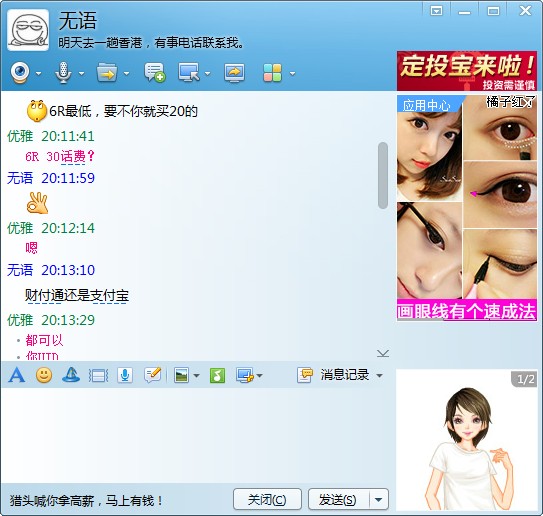Open magic emoticons wizard hat icon
This screenshot has height=516, width=543.
click(x=71, y=375)
